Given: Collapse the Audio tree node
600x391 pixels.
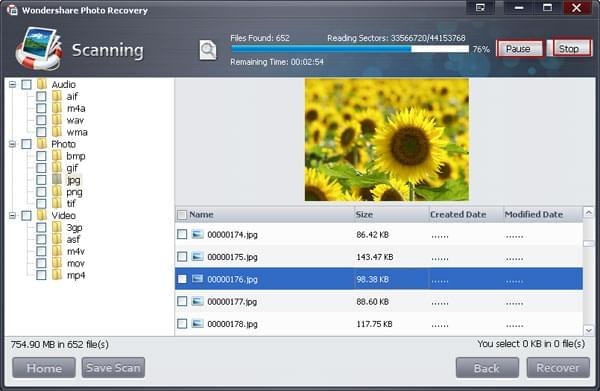Looking at the screenshot, I should click(x=12, y=84).
